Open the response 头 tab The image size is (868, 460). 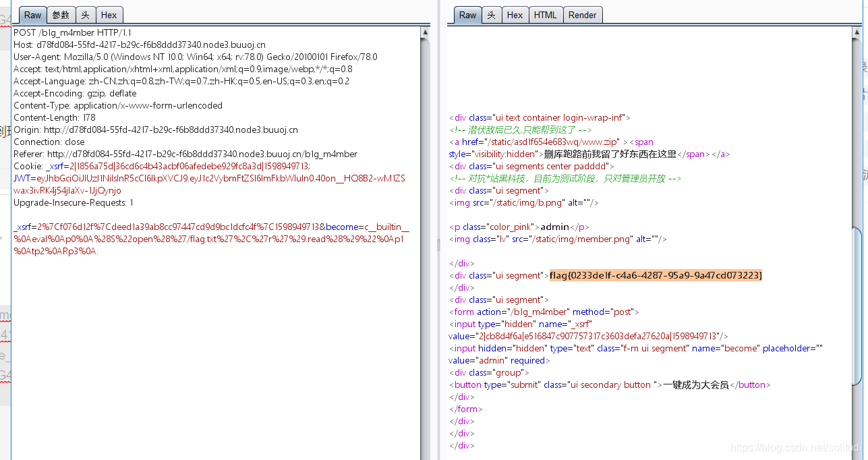(492, 15)
